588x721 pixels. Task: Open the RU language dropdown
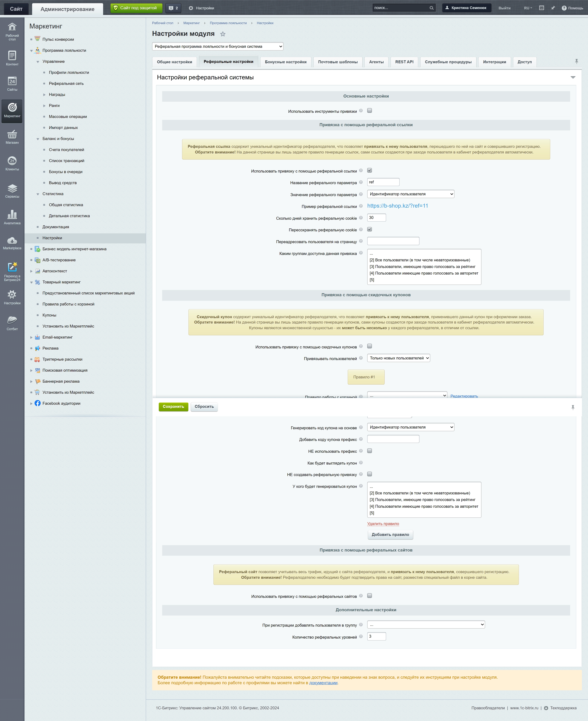coord(528,8)
